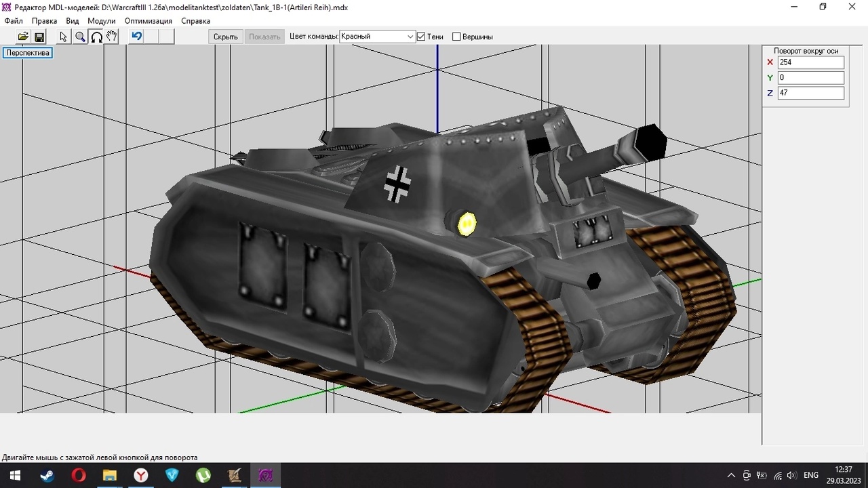Screen dimensions: 868x488
Task: Click the Y axis rotation field
Action: pyautogui.click(x=810, y=77)
